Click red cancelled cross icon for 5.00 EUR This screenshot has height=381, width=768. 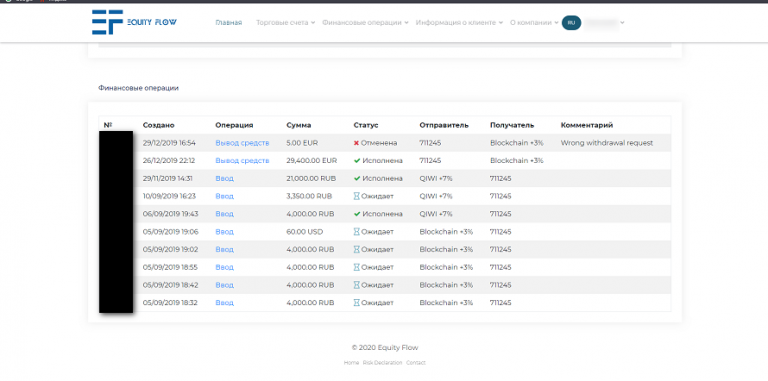(x=357, y=143)
